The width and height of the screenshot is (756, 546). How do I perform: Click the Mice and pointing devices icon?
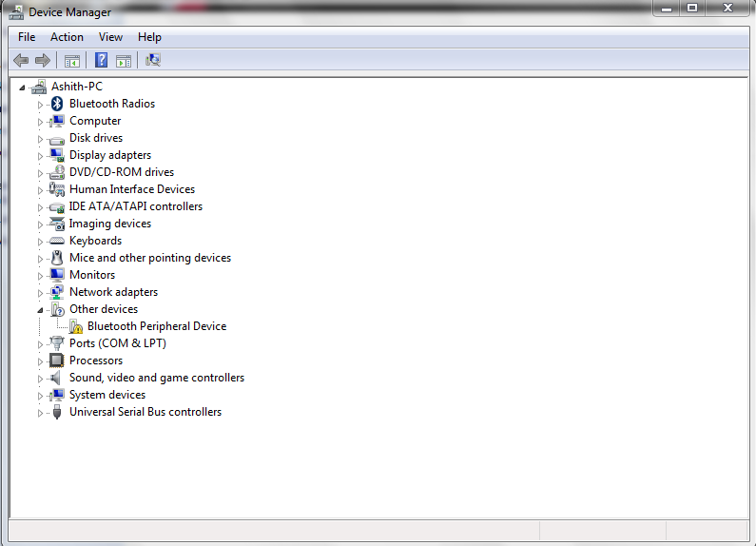coord(57,258)
